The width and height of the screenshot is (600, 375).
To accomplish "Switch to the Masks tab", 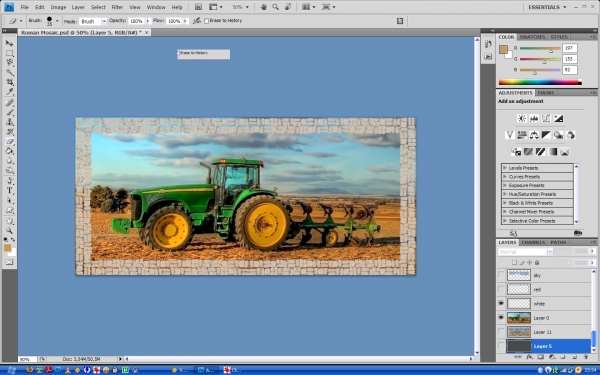I will point(546,93).
